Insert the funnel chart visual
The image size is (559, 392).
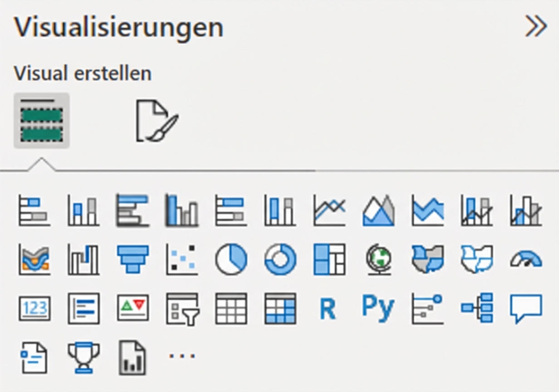132,259
